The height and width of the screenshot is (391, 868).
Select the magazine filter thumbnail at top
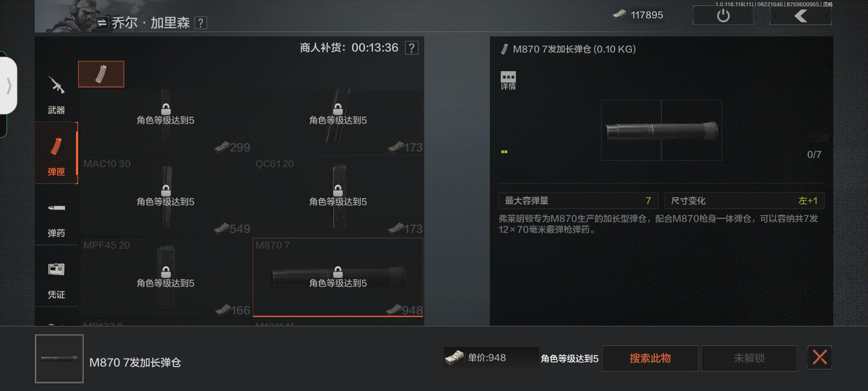101,74
